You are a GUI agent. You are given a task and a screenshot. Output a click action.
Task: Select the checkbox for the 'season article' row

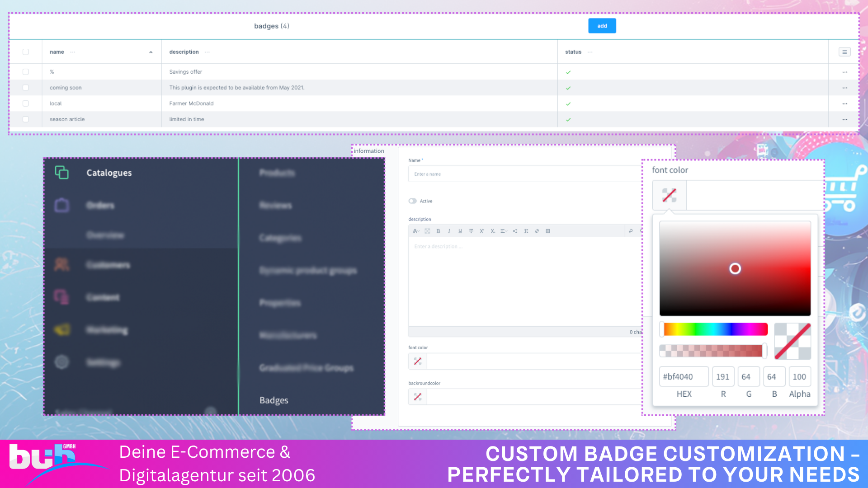tap(26, 119)
